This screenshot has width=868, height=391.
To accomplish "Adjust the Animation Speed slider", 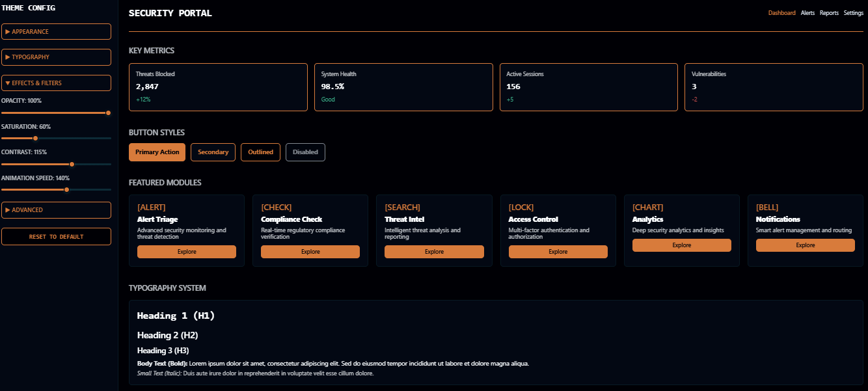I will [x=56, y=189].
